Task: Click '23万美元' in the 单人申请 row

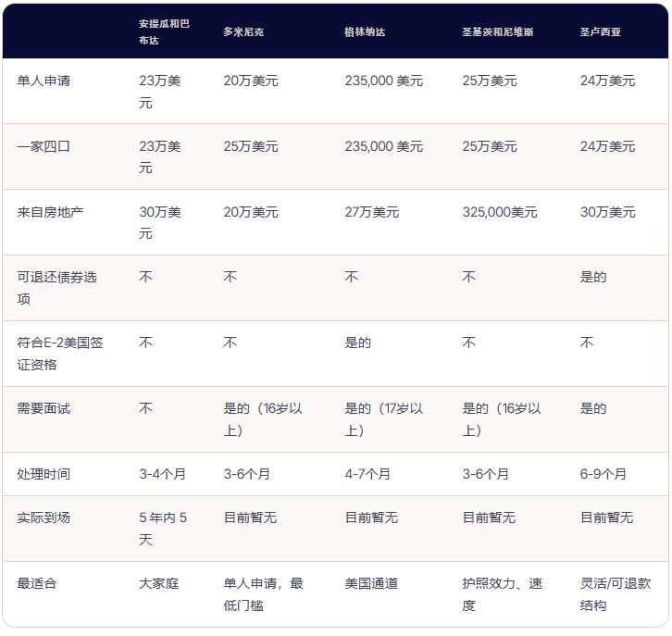Action: [160, 92]
